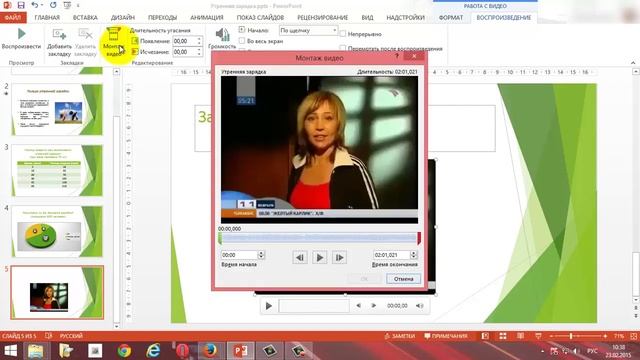The image size is (640, 360).
Task: Open Internet Explorer from the taskbar
Action: pyautogui.click(x=153, y=351)
